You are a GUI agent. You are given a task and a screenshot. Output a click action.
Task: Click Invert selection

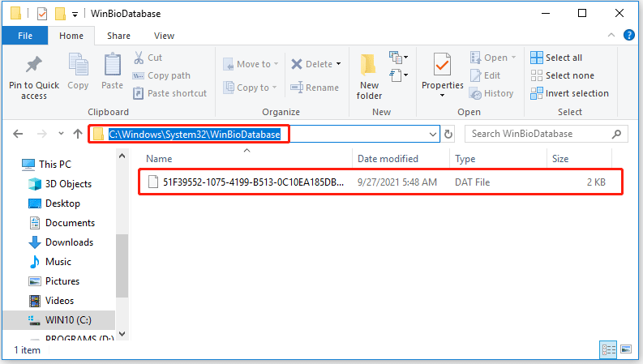click(x=569, y=93)
